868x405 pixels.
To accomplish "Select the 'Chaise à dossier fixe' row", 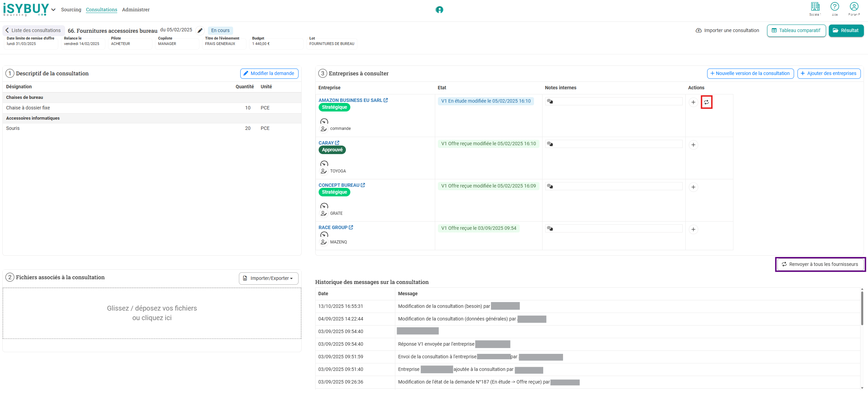I will coord(152,108).
